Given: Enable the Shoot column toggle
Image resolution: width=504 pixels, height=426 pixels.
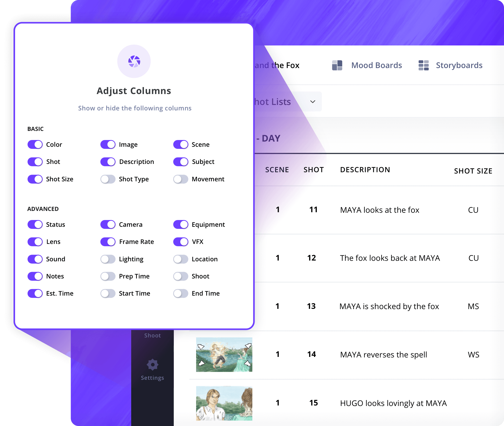Looking at the screenshot, I should [181, 276].
